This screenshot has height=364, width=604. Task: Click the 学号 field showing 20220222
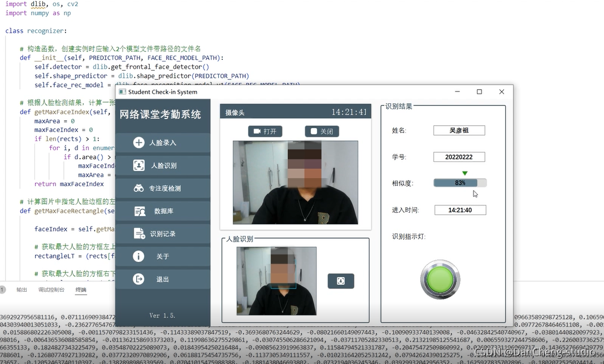459,157
